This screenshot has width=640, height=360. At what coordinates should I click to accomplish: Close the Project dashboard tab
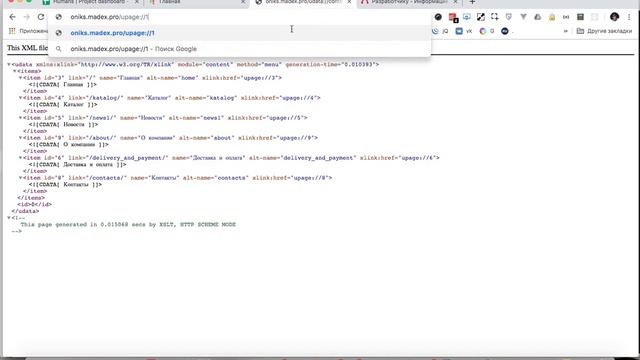click(x=136, y=2)
